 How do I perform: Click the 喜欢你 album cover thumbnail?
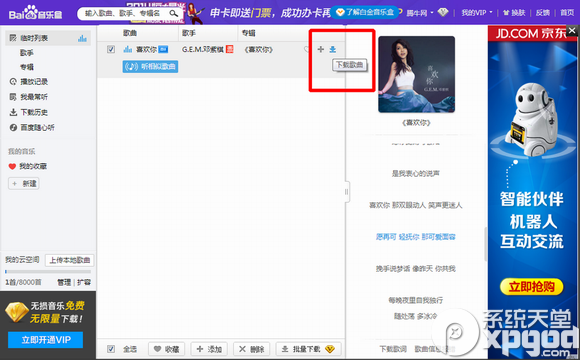417,74
